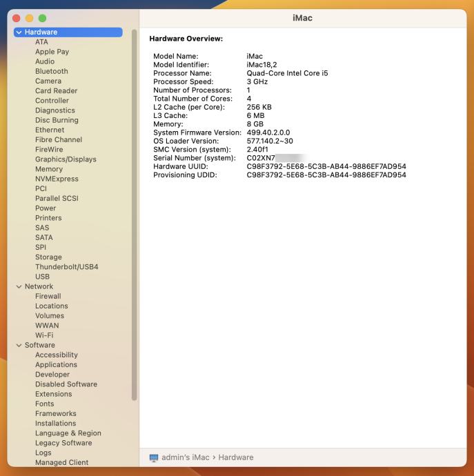Open Legacy Software entry
The height and width of the screenshot is (476, 474).
(x=63, y=443)
